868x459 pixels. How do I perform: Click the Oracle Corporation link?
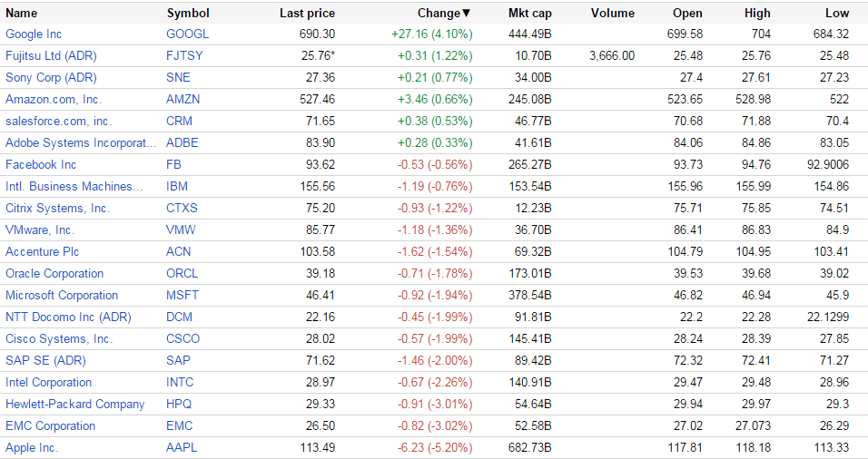[54, 273]
